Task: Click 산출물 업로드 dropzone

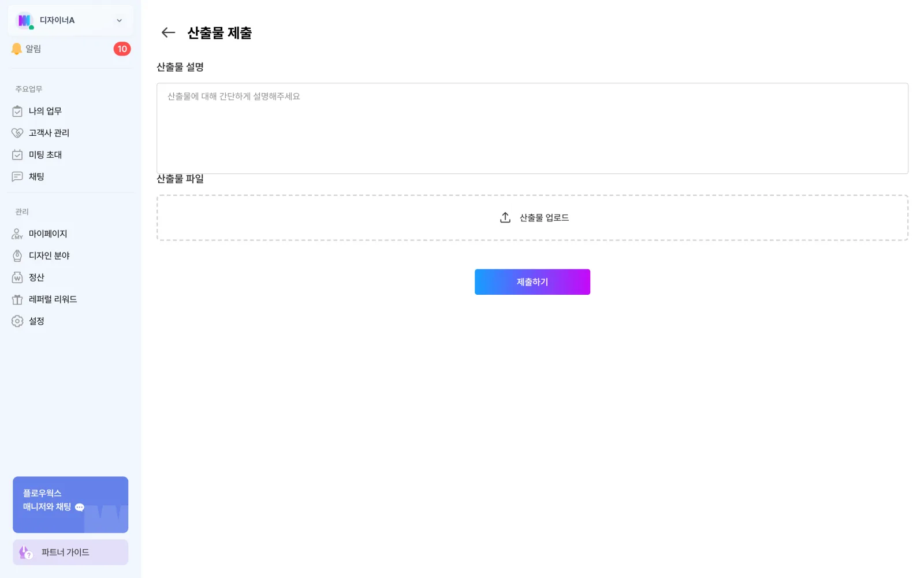Action: click(x=532, y=218)
